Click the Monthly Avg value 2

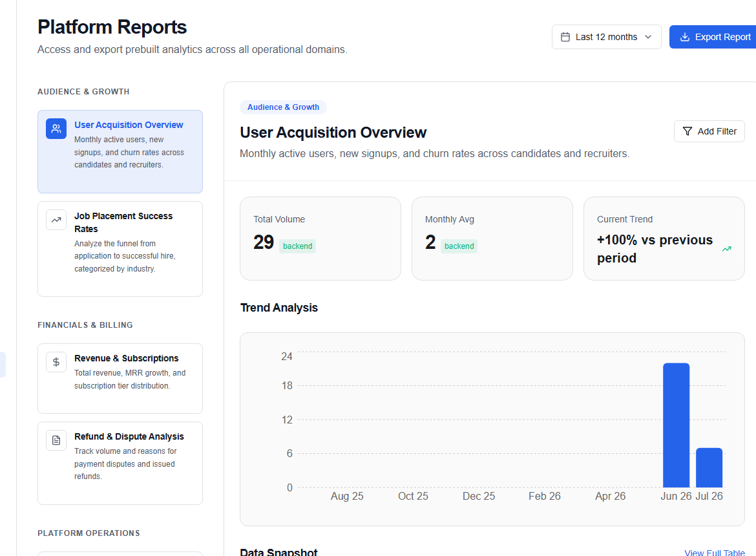point(430,242)
